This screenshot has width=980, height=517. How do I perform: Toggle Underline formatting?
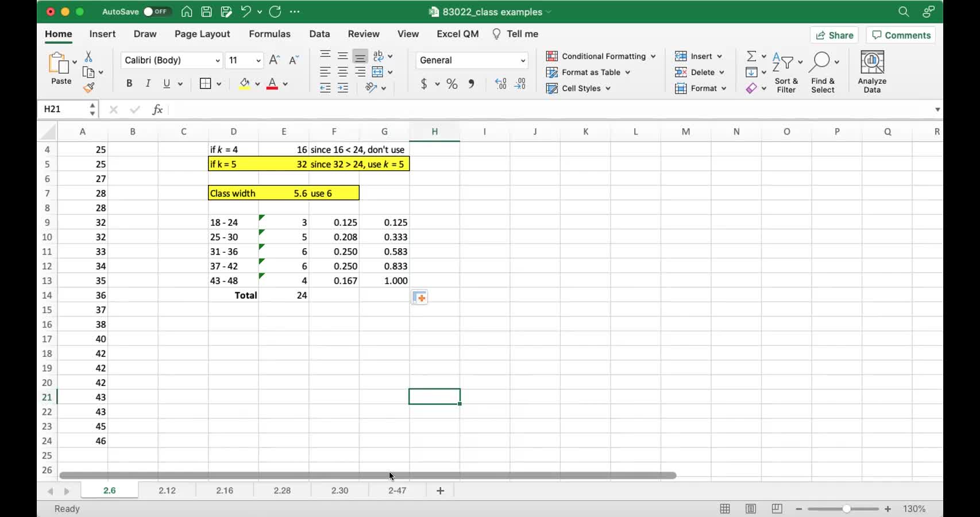click(167, 84)
